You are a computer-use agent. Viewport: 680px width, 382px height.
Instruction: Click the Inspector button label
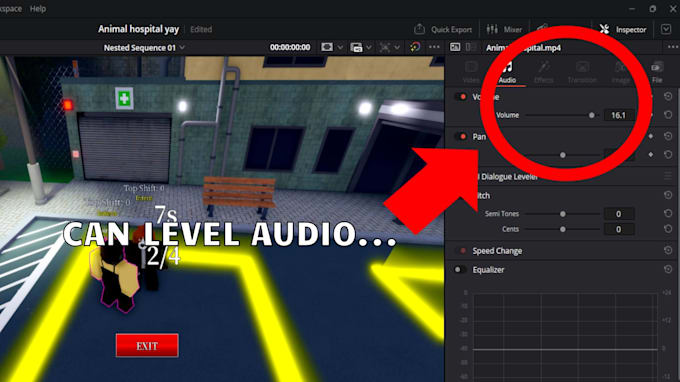(631, 29)
